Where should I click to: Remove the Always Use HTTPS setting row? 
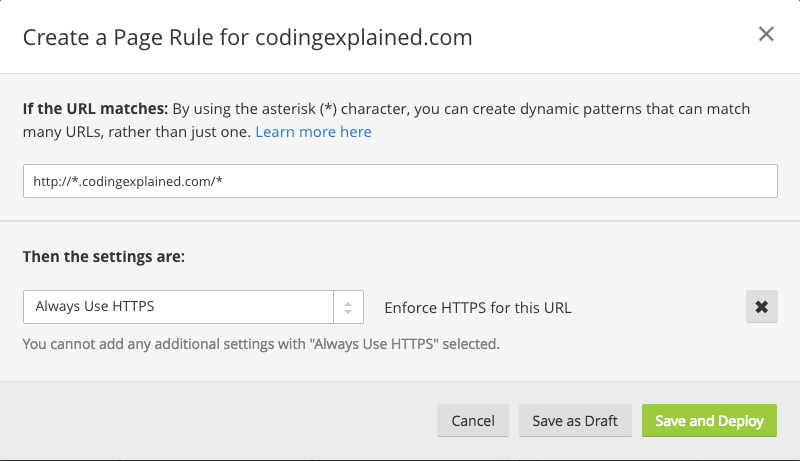coord(761,306)
